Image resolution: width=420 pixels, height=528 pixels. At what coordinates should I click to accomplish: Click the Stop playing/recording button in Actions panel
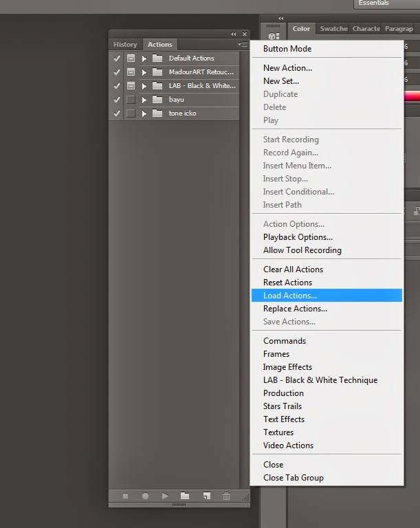pyautogui.click(x=125, y=496)
